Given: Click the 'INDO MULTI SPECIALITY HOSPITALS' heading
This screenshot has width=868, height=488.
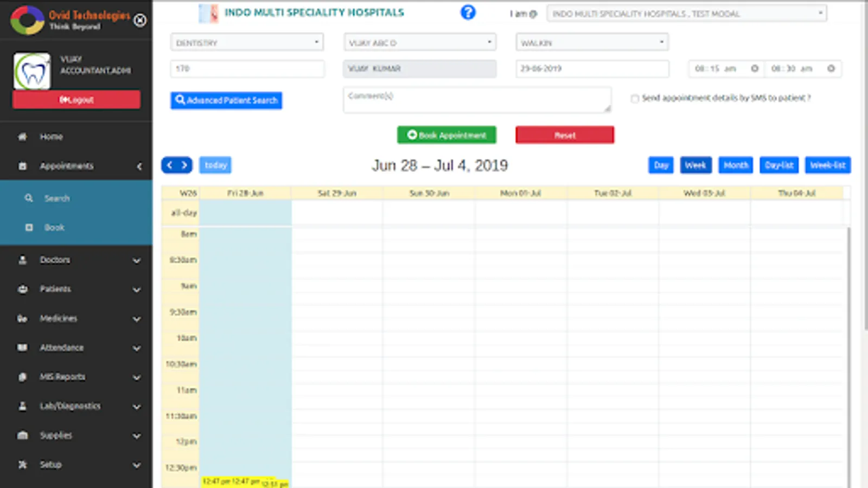Looking at the screenshot, I should (314, 12).
